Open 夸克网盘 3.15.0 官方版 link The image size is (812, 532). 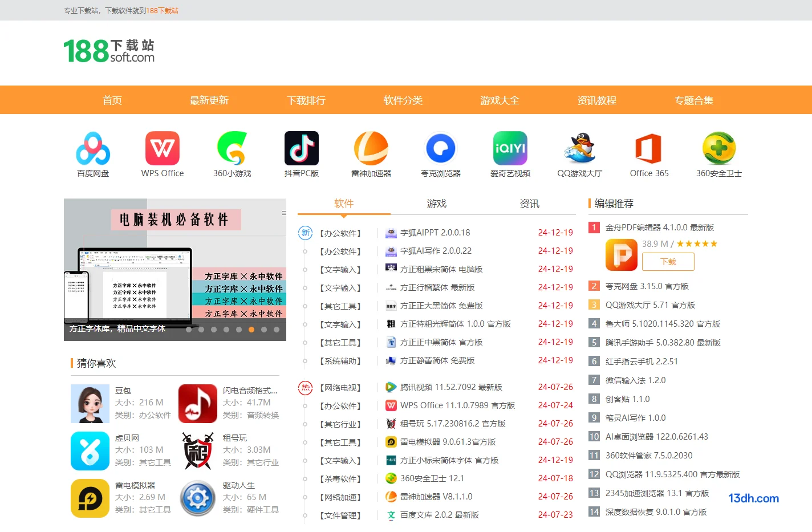[647, 286]
